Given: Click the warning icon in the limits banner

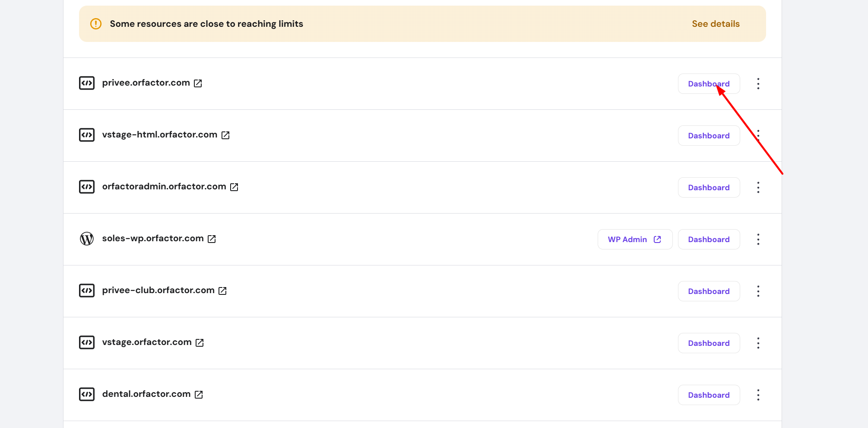Looking at the screenshot, I should click(95, 24).
